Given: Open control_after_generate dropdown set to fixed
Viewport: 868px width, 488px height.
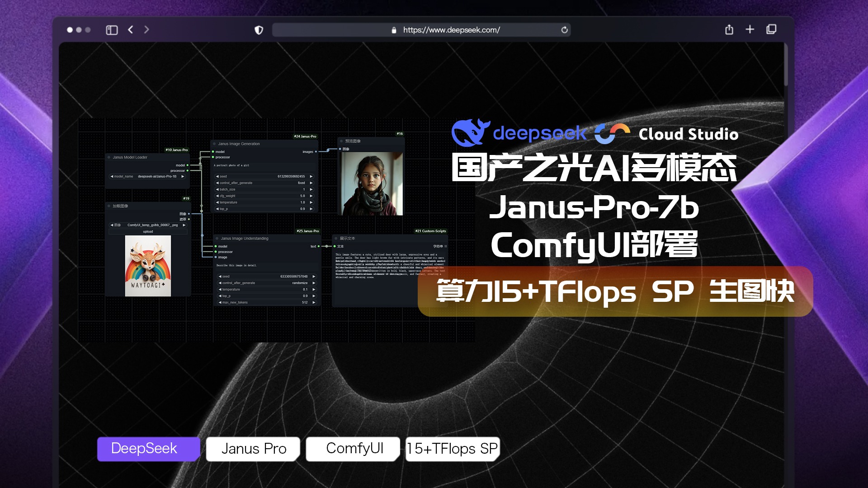Looking at the screenshot, I should tap(264, 183).
